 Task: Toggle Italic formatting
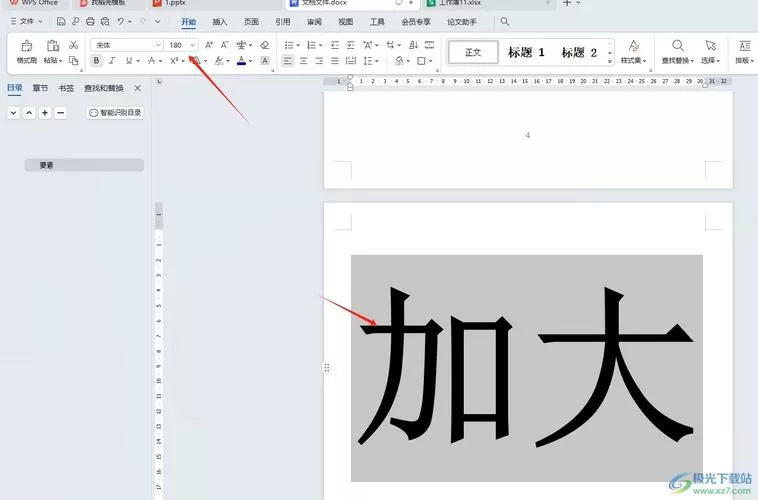[112, 60]
